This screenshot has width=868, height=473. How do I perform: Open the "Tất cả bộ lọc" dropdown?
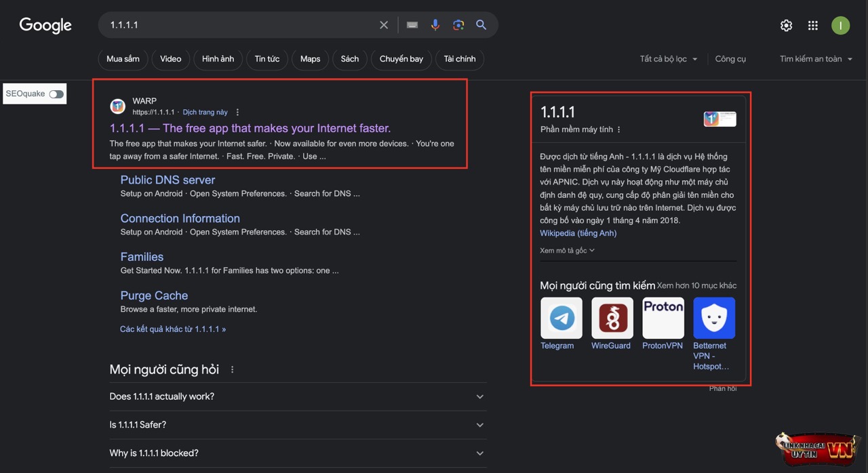click(x=668, y=59)
